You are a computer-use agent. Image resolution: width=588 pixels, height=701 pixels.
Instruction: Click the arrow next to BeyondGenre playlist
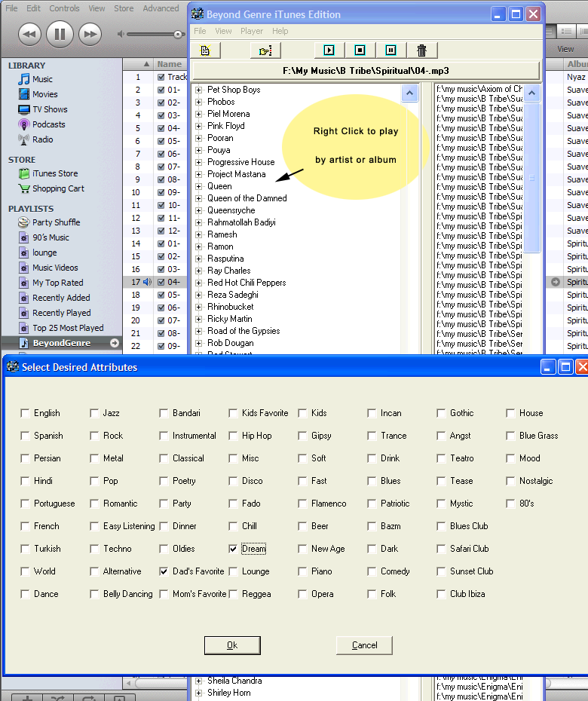click(115, 343)
